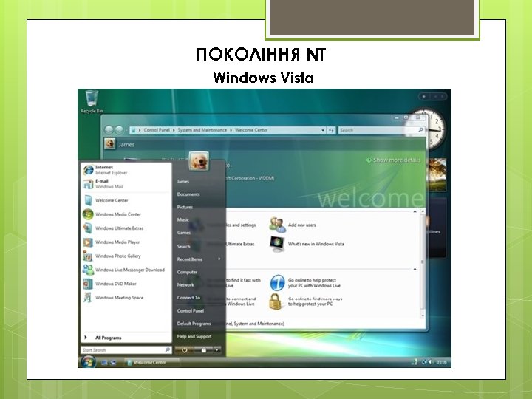
Task: Open shutdown options arrow menu
Action: [x=217, y=349]
